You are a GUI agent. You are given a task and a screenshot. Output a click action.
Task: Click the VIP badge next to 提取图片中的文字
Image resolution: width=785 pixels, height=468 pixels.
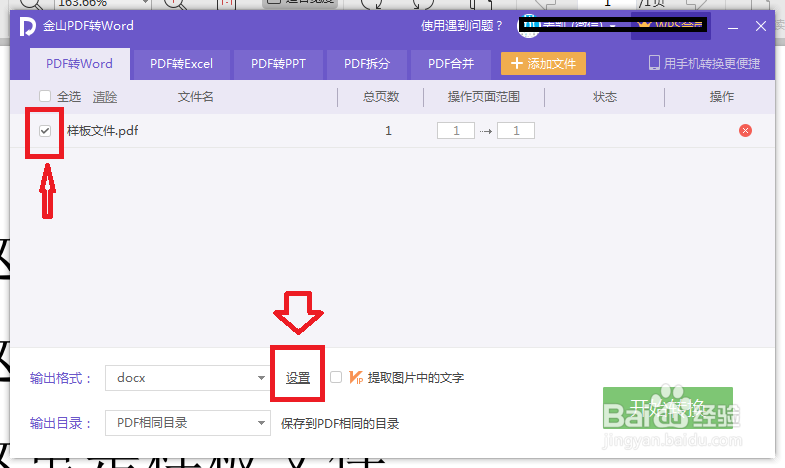point(356,377)
